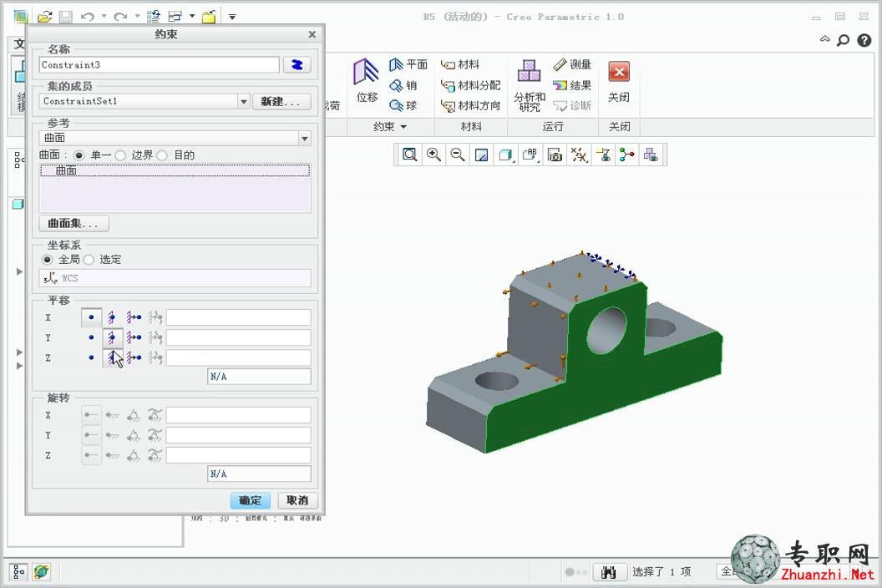This screenshot has height=588, width=882.
Task: Click the Repaint screen icon
Action: pos(481,155)
